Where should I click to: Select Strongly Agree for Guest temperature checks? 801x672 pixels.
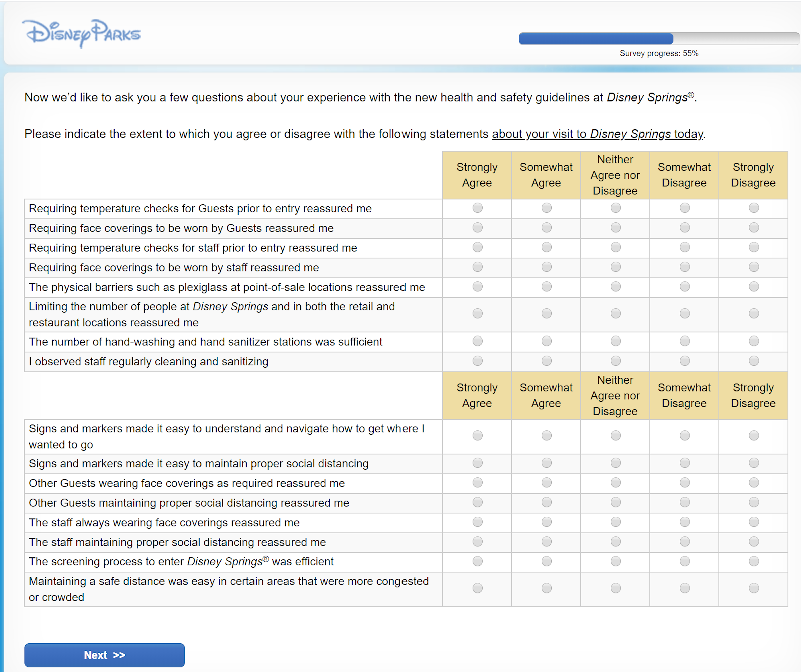tap(477, 208)
